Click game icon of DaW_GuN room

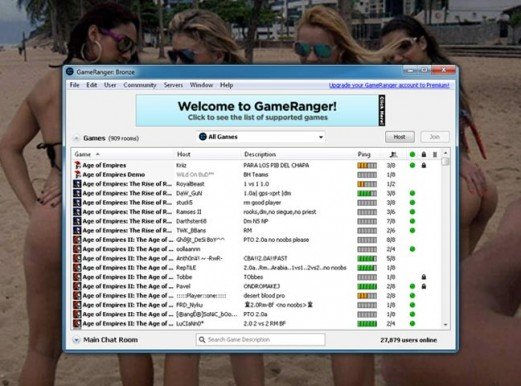point(77,193)
